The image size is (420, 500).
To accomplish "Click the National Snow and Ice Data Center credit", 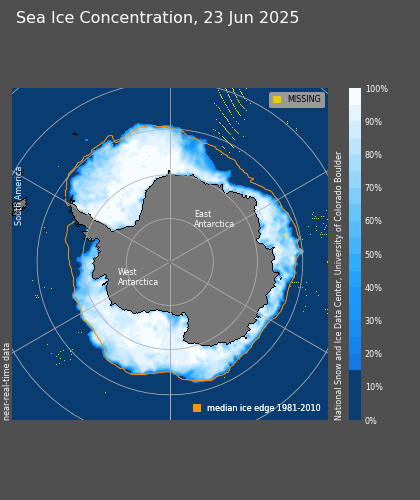I will pyautogui.click(x=338, y=286).
